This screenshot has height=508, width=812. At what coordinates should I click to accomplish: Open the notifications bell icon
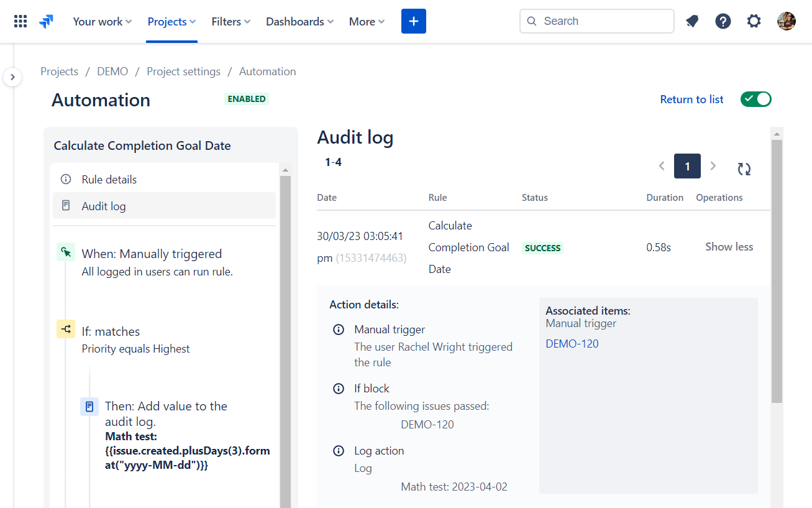pos(692,21)
